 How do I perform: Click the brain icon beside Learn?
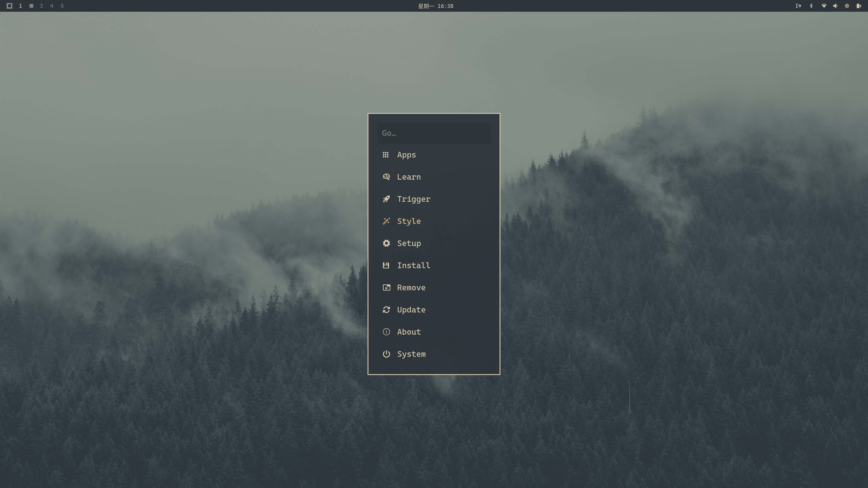coord(386,177)
